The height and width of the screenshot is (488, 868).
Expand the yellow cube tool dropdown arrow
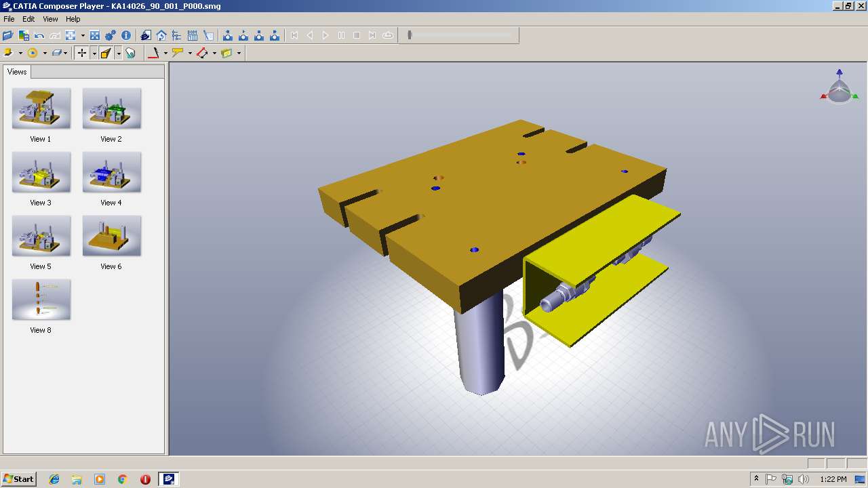pos(118,53)
